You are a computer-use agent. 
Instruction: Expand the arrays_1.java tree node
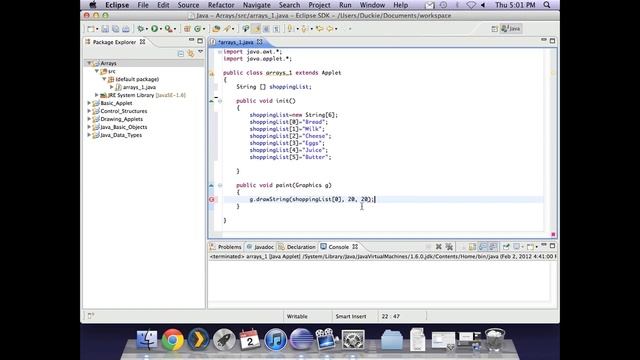coord(112,87)
